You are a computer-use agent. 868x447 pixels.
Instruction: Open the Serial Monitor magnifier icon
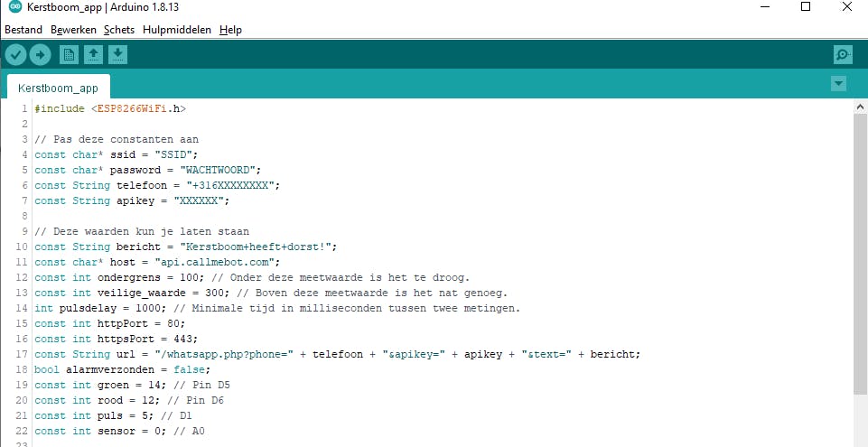point(843,55)
